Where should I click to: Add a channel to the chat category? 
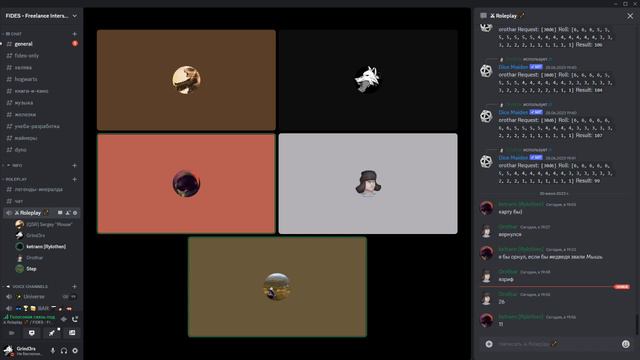(74, 34)
